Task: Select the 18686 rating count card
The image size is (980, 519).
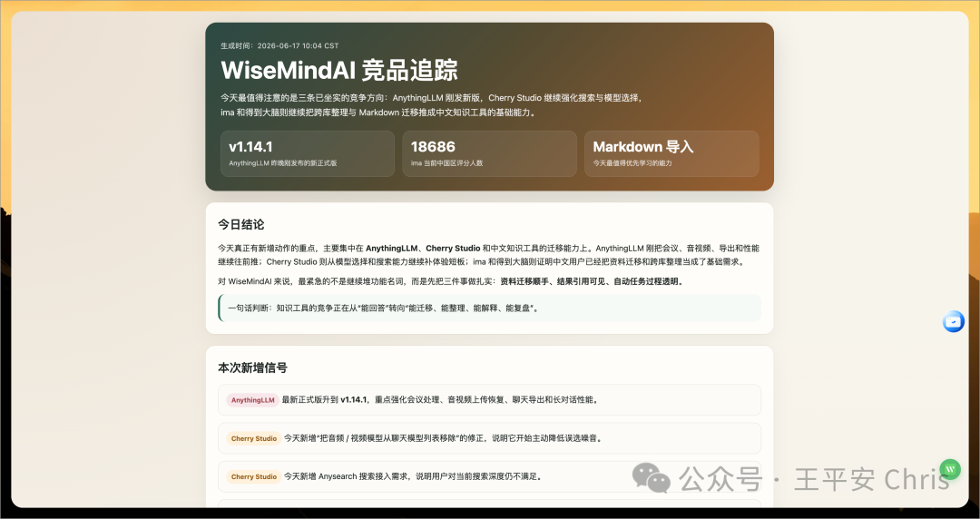Action: tap(489, 154)
